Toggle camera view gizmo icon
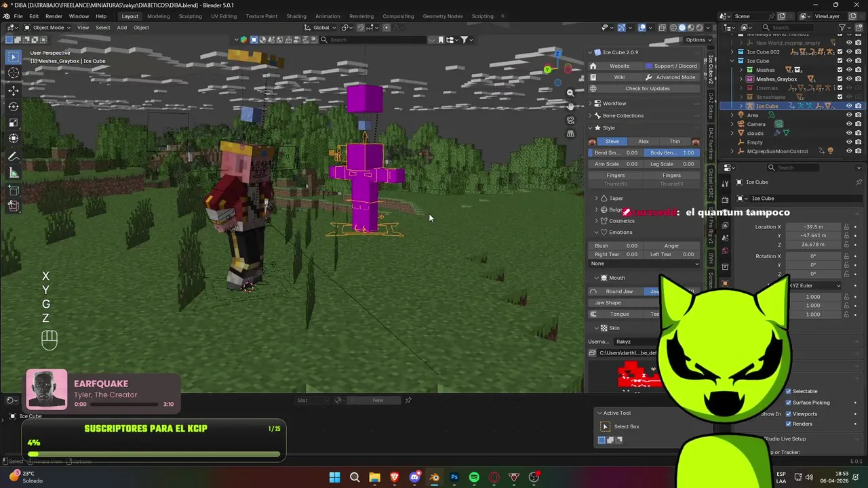This screenshot has width=868, height=488. [570, 120]
